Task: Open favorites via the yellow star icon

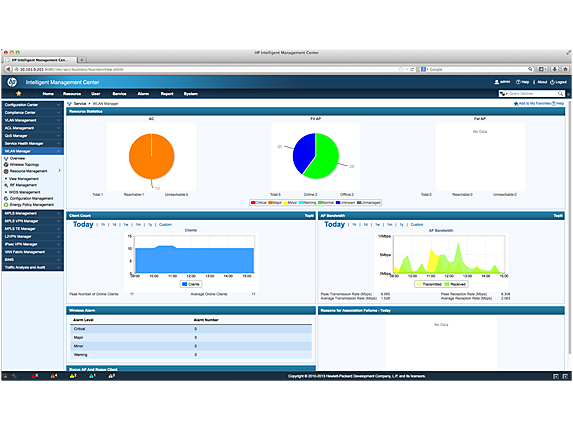Action: [x=19, y=94]
